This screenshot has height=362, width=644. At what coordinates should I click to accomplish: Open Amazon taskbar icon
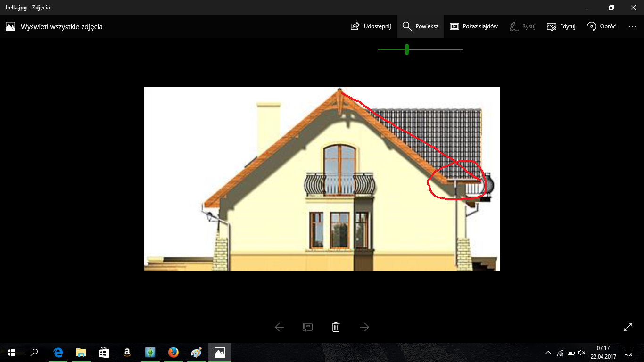[x=127, y=353]
